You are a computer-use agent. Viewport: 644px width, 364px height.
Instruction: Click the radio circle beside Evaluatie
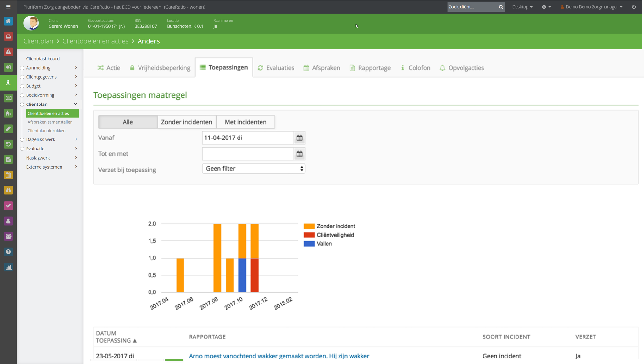pyautogui.click(x=22, y=149)
